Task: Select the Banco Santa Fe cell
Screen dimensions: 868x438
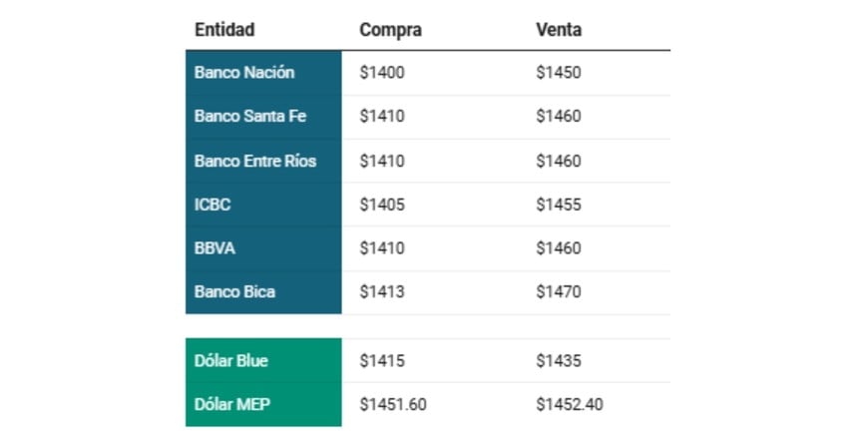Action: pyautogui.click(x=250, y=116)
